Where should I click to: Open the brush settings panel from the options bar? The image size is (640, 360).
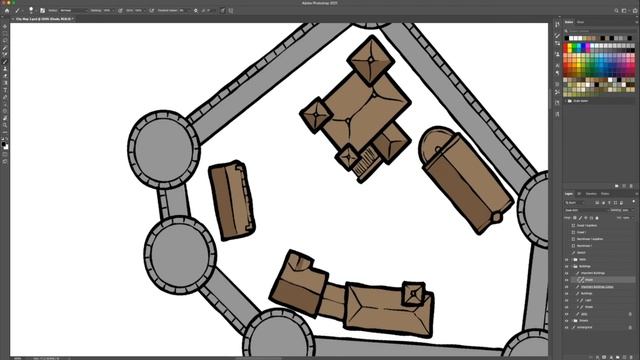click(x=42, y=11)
